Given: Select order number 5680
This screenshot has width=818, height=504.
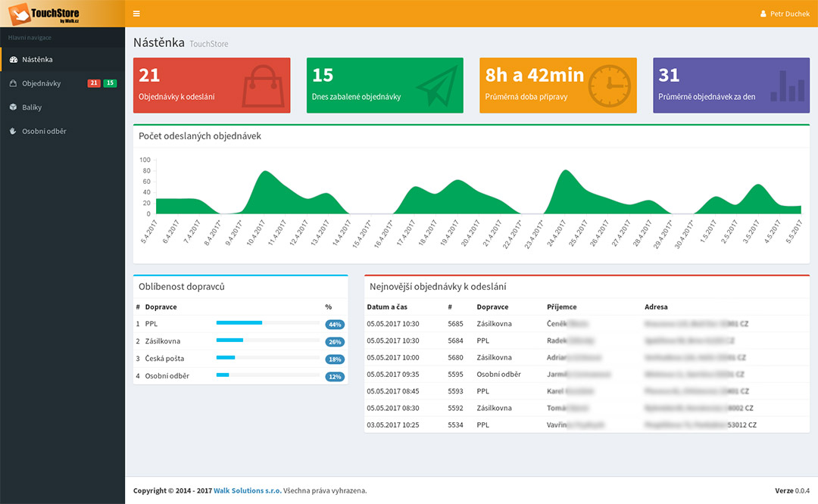Looking at the screenshot, I should (x=455, y=357).
